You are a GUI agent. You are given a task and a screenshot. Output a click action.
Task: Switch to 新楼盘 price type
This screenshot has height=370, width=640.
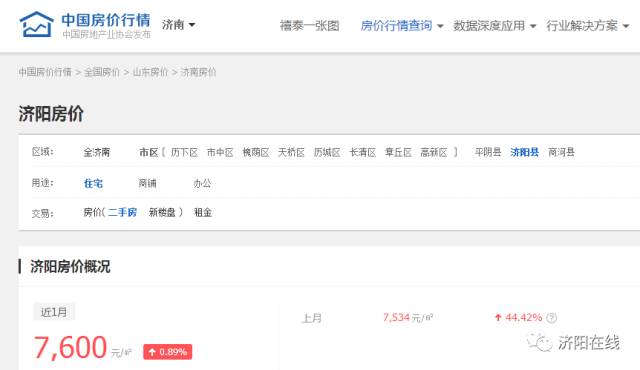[162, 212]
